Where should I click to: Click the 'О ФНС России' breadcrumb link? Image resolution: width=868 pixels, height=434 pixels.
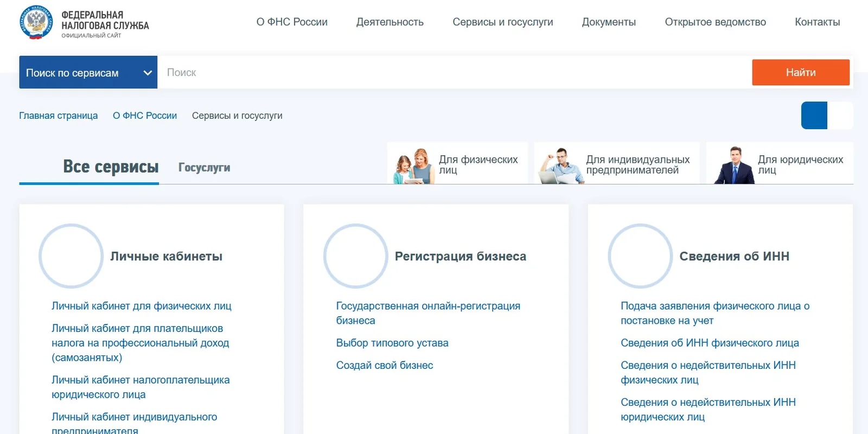point(145,116)
